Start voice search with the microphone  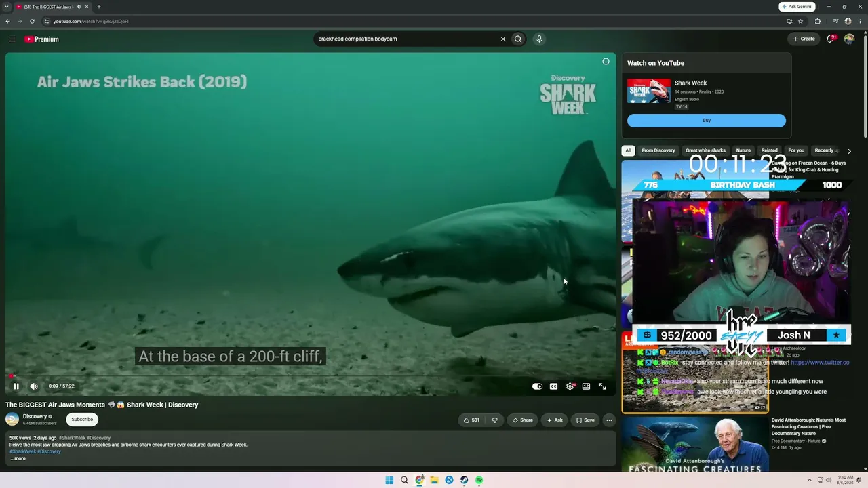click(539, 39)
